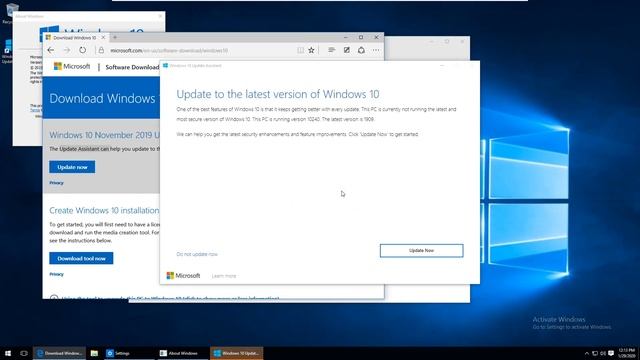
Task: Close the 'Download Windows 10' Edge tab
Action: coord(103,37)
